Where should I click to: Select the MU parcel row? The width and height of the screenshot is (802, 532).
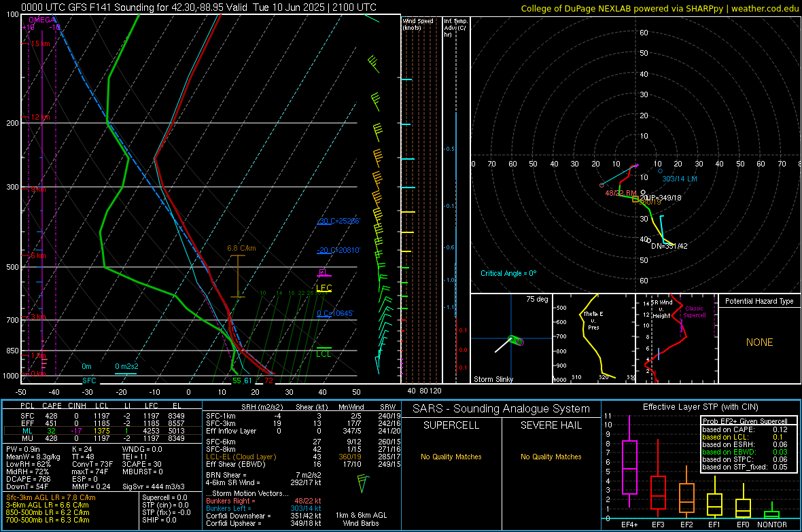[103, 438]
